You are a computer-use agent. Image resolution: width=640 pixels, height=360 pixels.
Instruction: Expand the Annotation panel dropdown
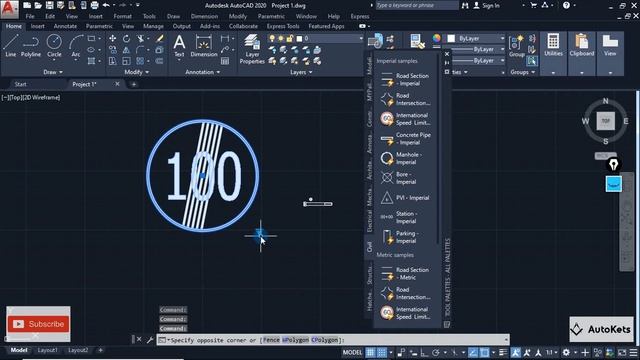(x=202, y=72)
